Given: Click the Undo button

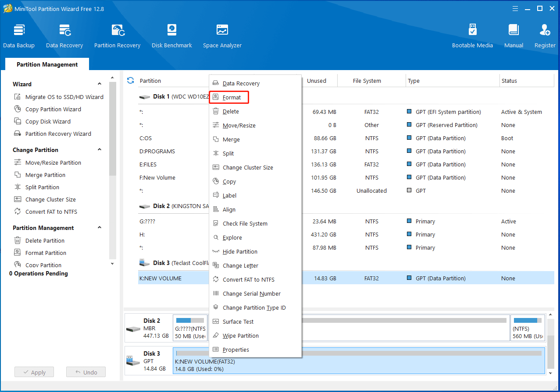Looking at the screenshot, I should (x=86, y=372).
